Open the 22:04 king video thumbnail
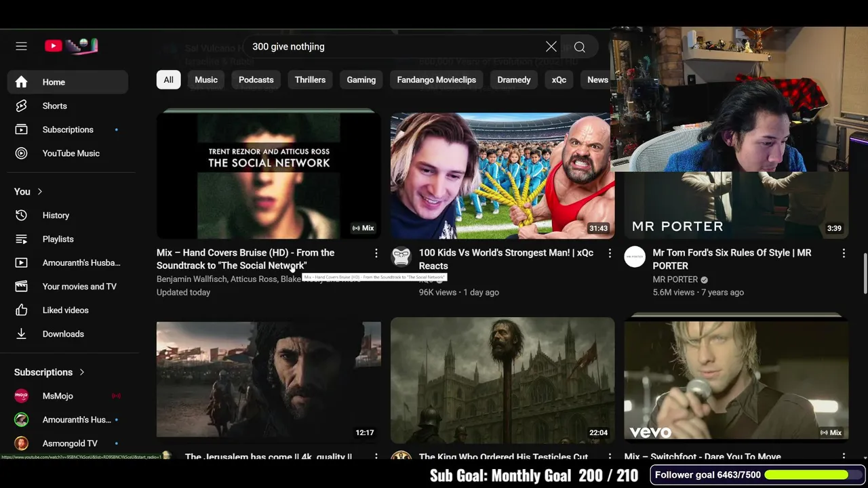The width and height of the screenshot is (868, 488). pos(502,380)
